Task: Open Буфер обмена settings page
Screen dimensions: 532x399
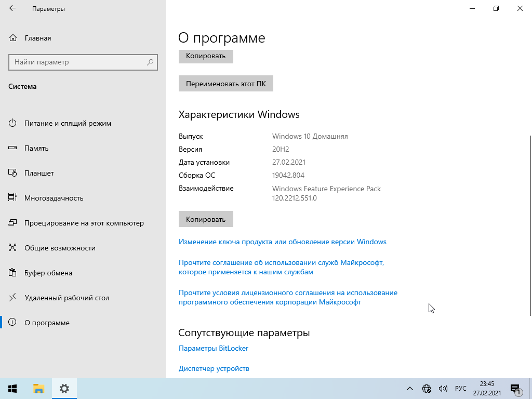Action: pos(48,273)
